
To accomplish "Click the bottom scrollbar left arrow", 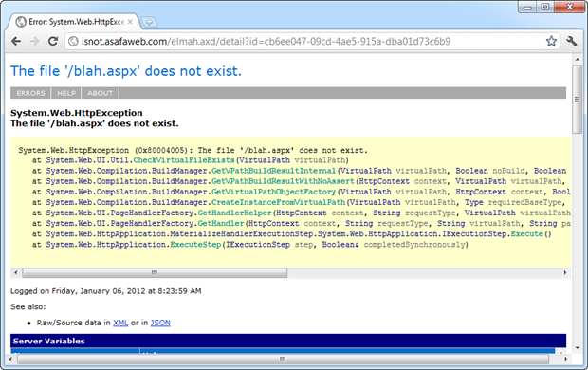I will [x=10, y=360].
